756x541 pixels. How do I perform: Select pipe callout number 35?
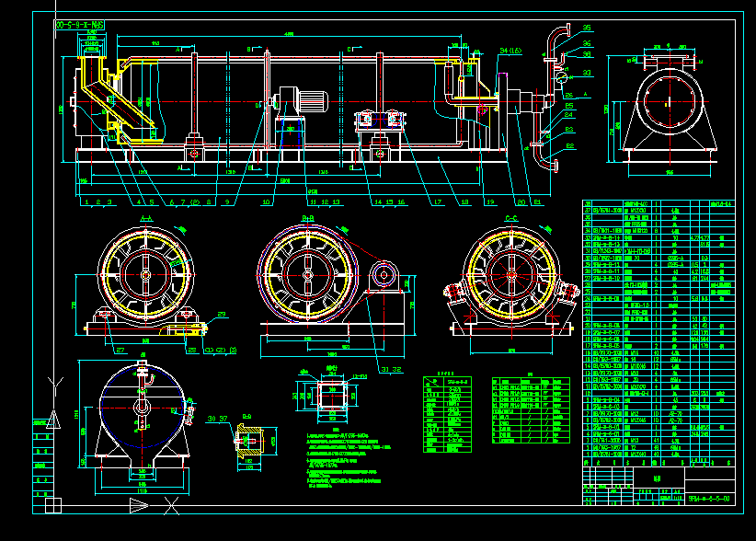pyautogui.click(x=587, y=28)
